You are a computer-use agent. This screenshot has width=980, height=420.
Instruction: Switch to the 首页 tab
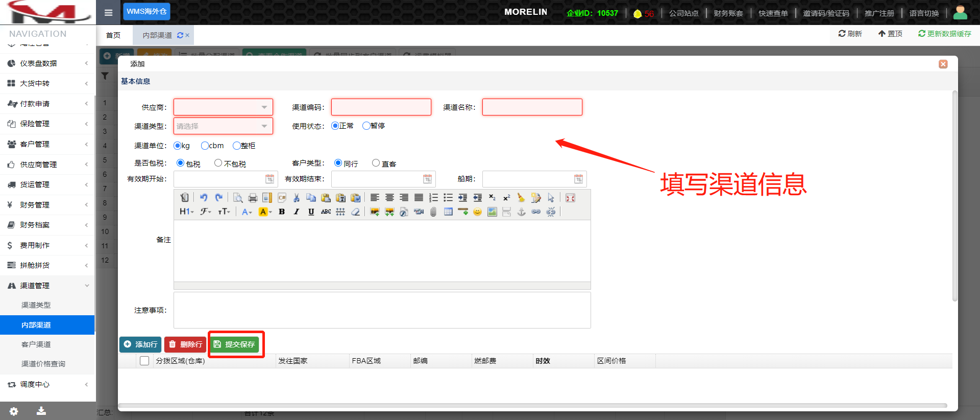[x=113, y=35]
